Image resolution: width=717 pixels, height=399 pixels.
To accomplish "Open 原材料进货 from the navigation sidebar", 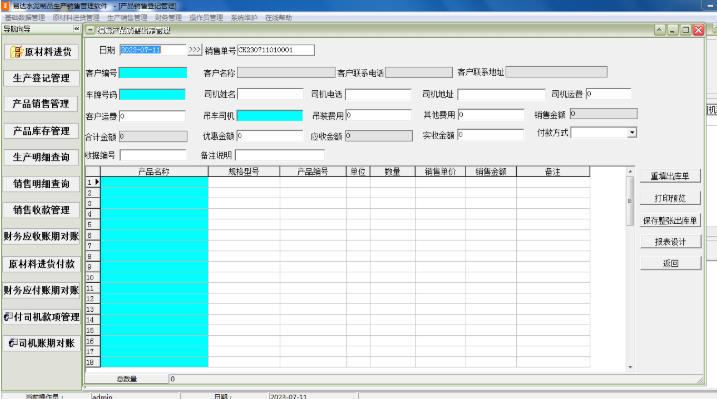I will coord(42,52).
